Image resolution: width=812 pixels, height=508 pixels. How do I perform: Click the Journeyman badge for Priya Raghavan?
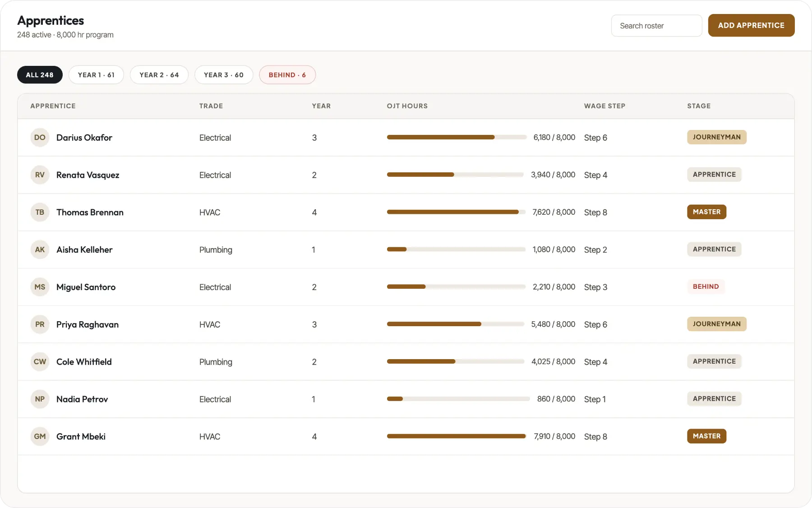coord(716,324)
